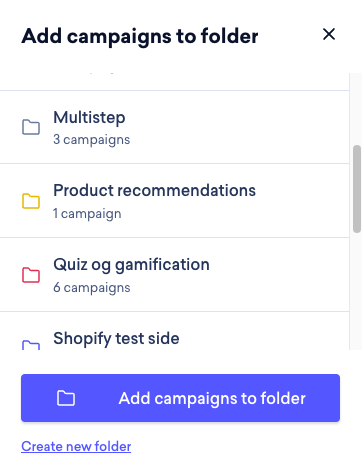Click the gray Multistep folder icon
Screen dimensions: 362x475
pos(31,127)
